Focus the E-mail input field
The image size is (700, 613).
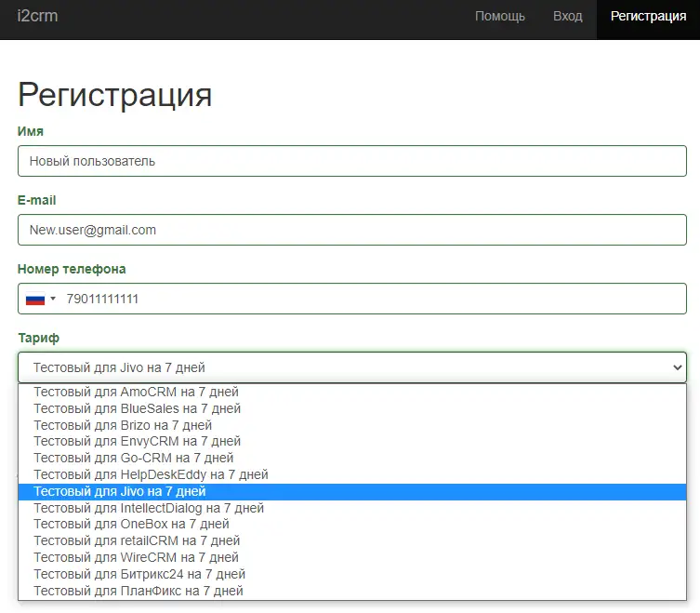(x=351, y=230)
